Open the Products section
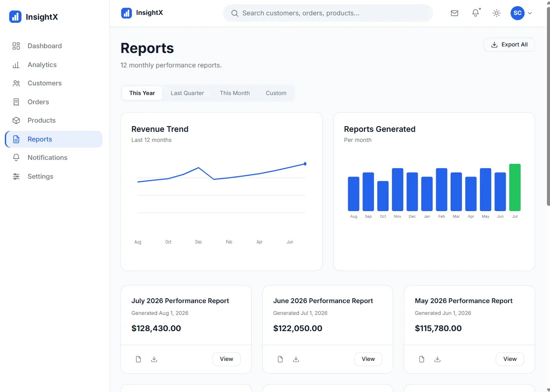Image resolution: width=550 pixels, height=392 pixels. 53,120
